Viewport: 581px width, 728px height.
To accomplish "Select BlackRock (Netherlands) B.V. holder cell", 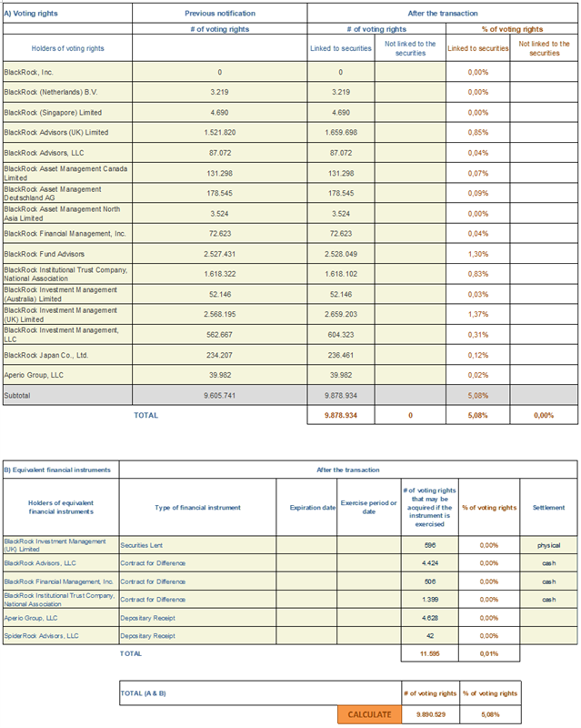I will [68, 92].
